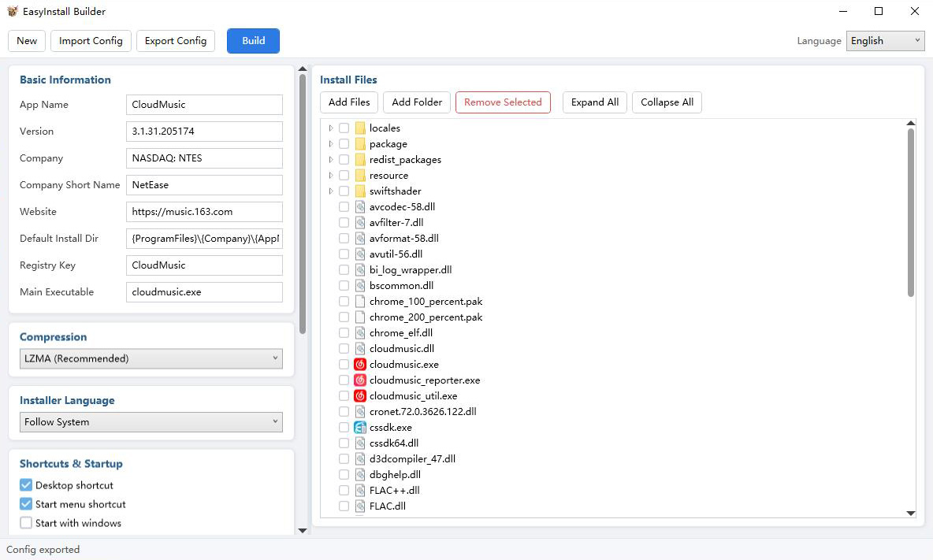Click the EasyInstall Builder title bar icon
The width and height of the screenshot is (933, 560).
click(13, 11)
